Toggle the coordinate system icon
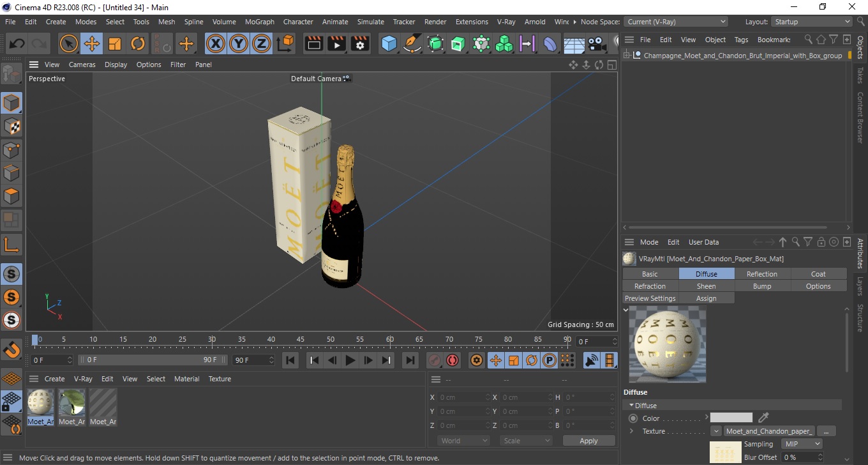The height and width of the screenshot is (465, 868). click(285, 44)
